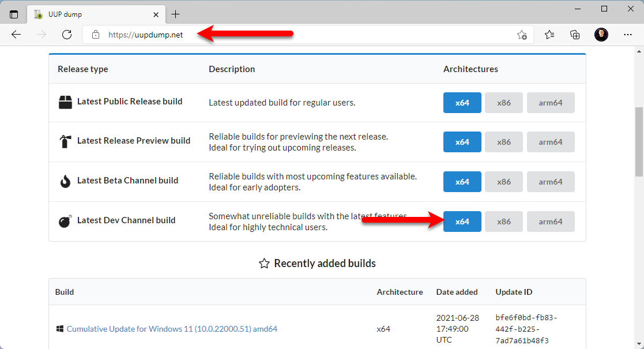Image resolution: width=644 pixels, height=349 pixels.
Task: Click the Architectures column header
Action: [470, 69]
